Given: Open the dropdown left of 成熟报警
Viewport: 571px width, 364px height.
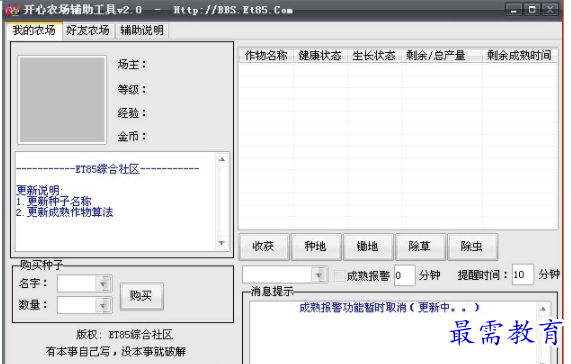Looking at the screenshot, I should [319, 275].
